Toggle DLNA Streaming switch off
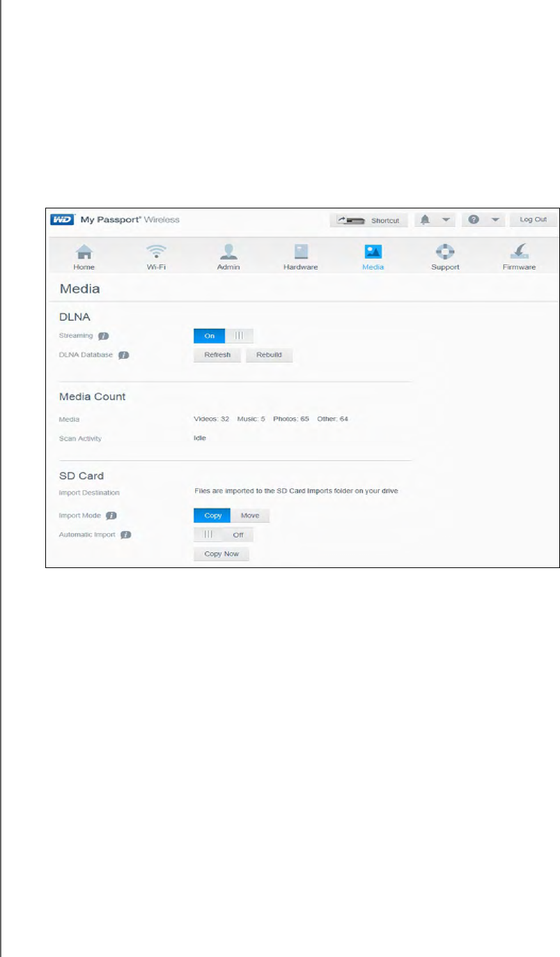The height and width of the screenshot is (957, 560). coord(224,336)
